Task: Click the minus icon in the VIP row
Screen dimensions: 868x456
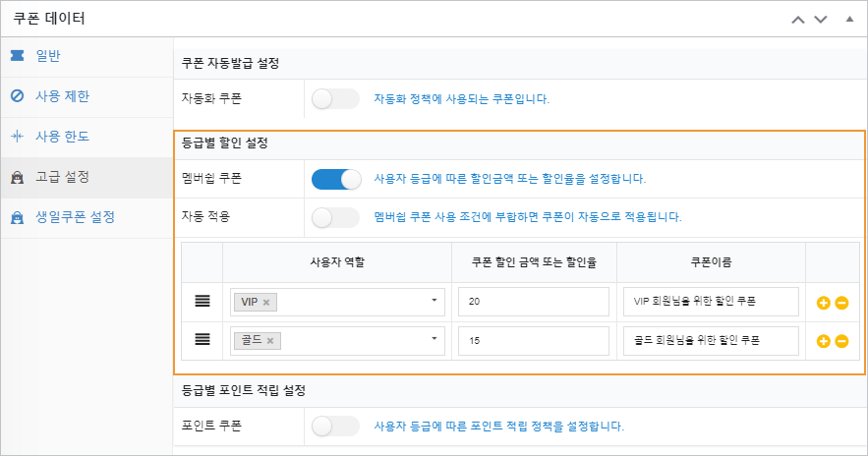Action: coord(841,303)
